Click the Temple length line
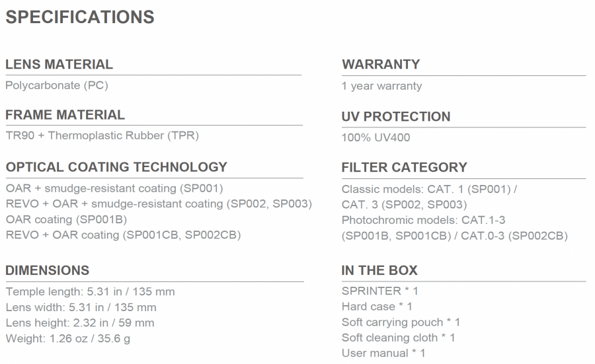595x364 pixels. point(91,291)
